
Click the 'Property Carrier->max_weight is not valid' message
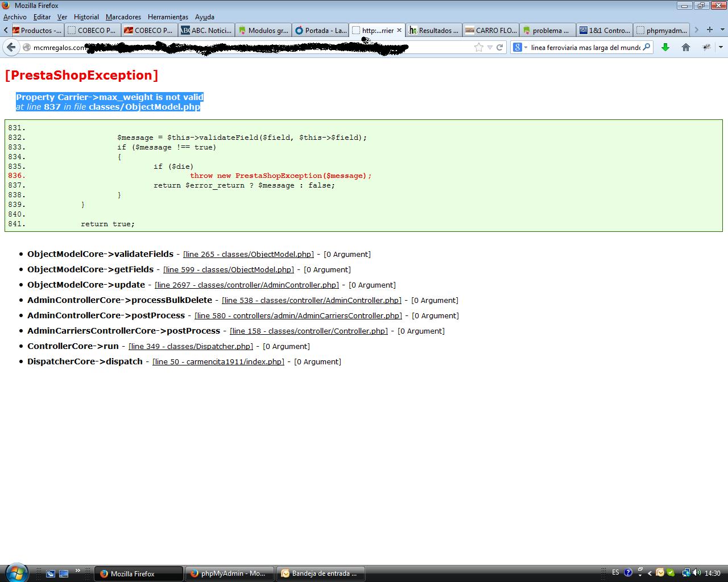click(x=110, y=97)
